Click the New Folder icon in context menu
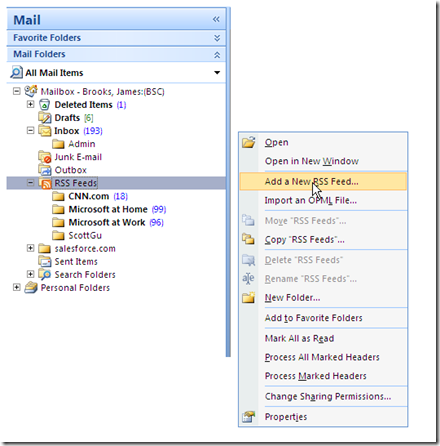440x446 pixels. (x=249, y=297)
